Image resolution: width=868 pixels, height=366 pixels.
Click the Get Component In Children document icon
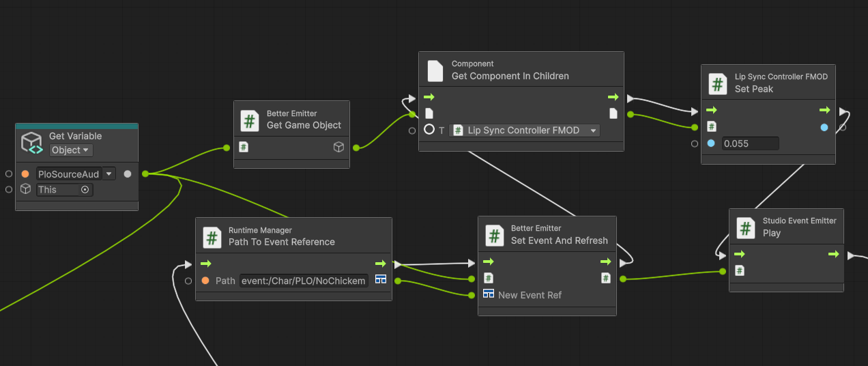pos(435,70)
